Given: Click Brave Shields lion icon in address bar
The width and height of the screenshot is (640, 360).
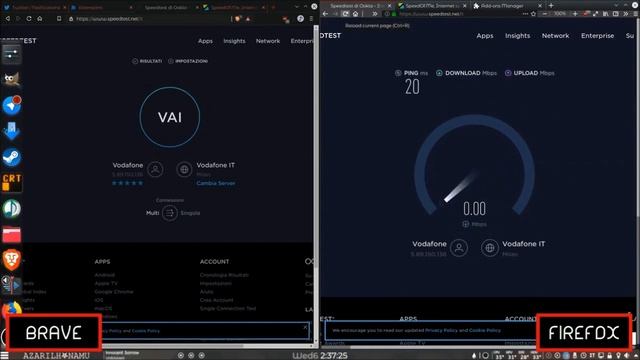Looking at the screenshot, I should tap(238, 19).
